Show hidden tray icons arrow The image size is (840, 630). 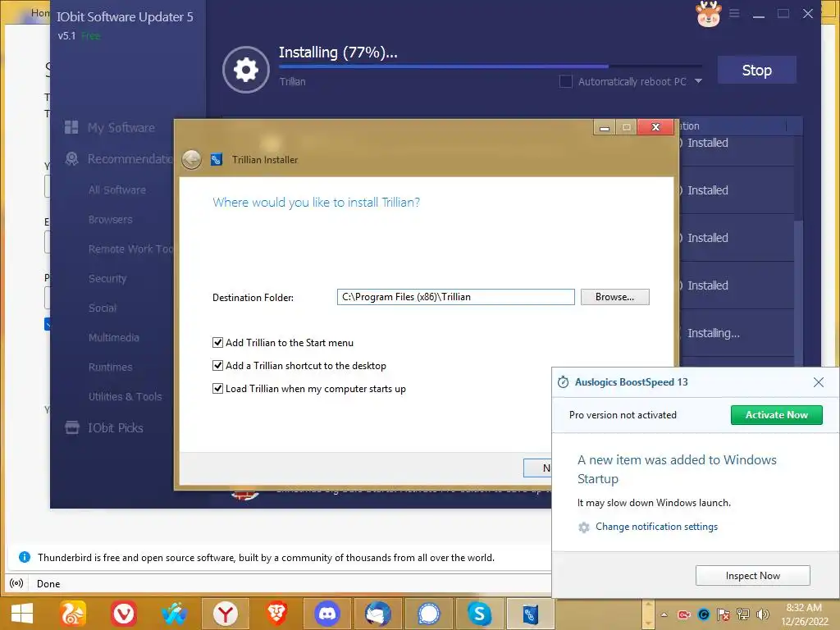pos(664,614)
